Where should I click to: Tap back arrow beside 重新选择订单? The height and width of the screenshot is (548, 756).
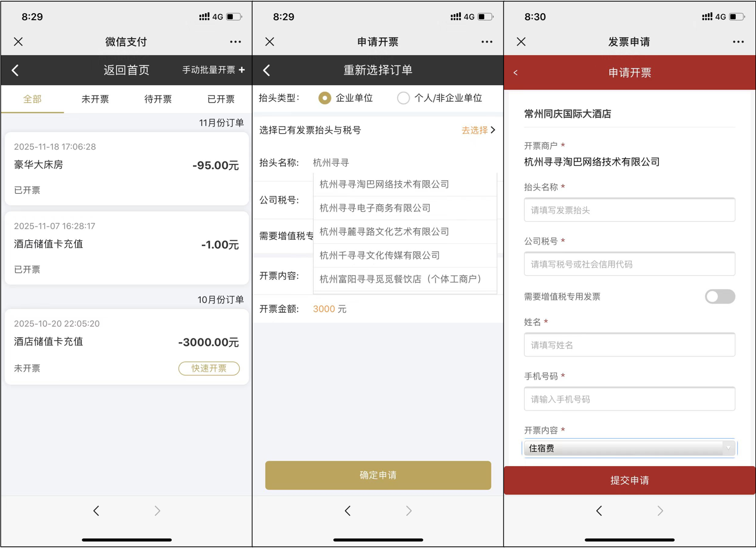267,70
